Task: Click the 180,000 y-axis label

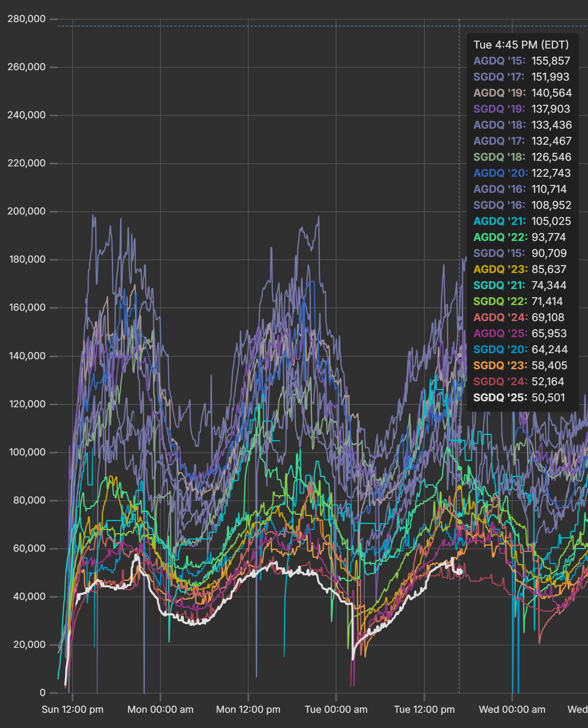Action: pyautogui.click(x=27, y=259)
